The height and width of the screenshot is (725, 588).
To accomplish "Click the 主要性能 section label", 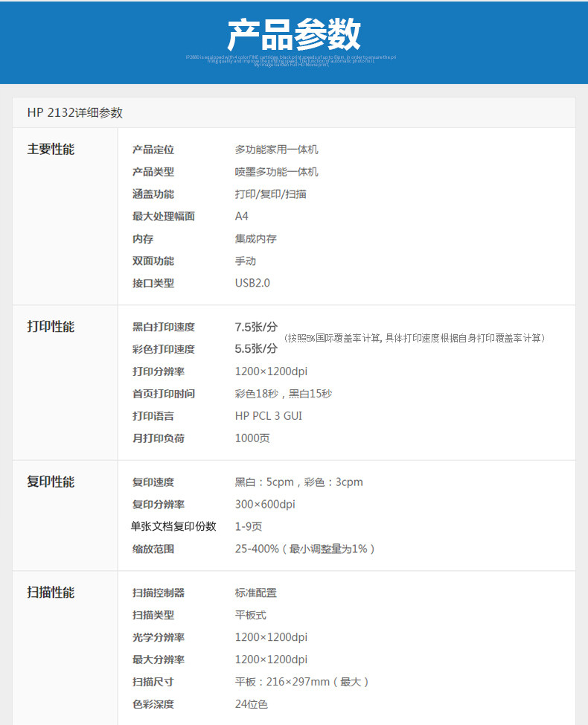I will pyautogui.click(x=51, y=149).
